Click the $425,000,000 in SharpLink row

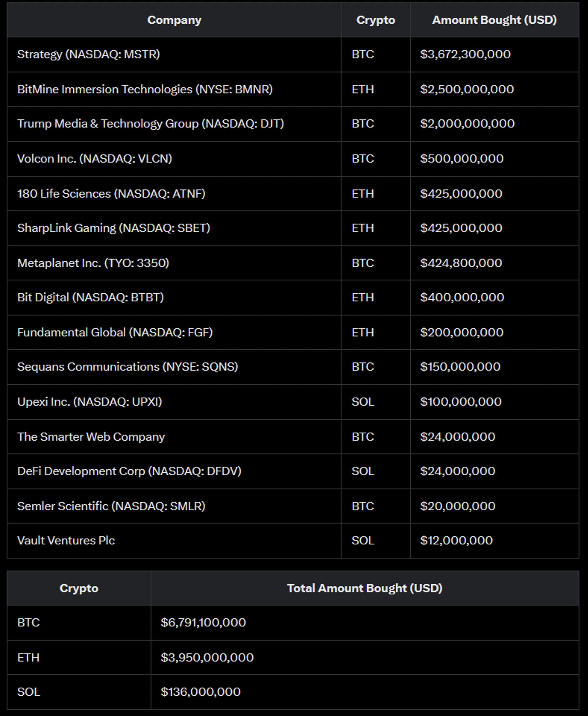coord(461,228)
